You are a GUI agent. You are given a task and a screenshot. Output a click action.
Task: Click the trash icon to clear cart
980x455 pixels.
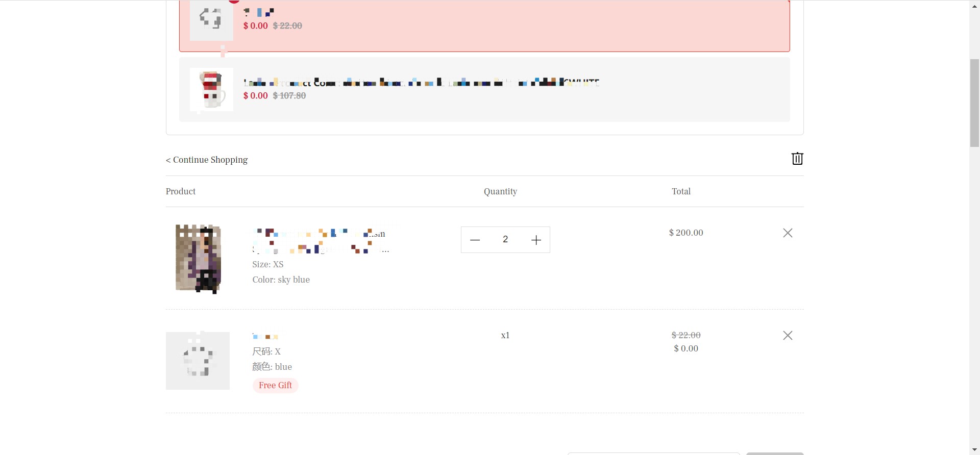(x=797, y=159)
